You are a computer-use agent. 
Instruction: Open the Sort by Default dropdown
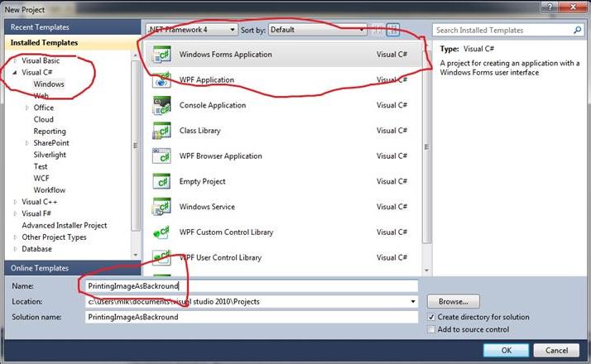click(317, 30)
